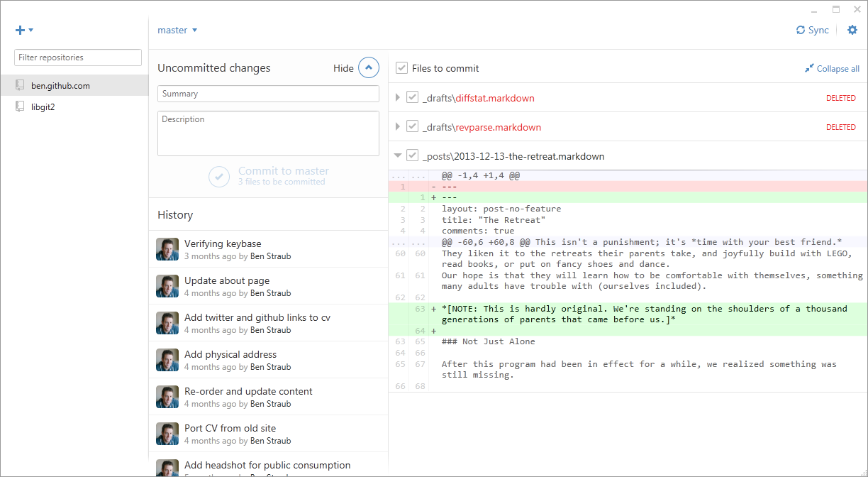Uncheck the diffstat.markdown file checkbox
868x477 pixels.
pos(412,98)
